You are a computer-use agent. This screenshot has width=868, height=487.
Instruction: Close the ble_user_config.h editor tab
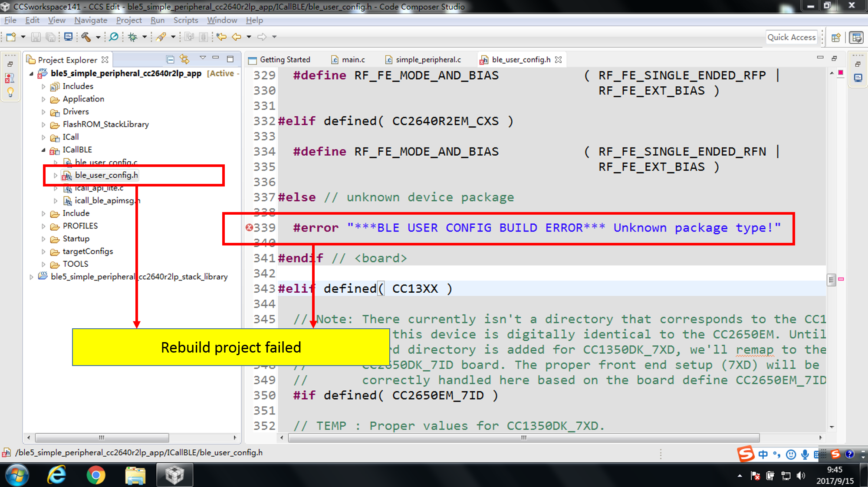(x=559, y=60)
